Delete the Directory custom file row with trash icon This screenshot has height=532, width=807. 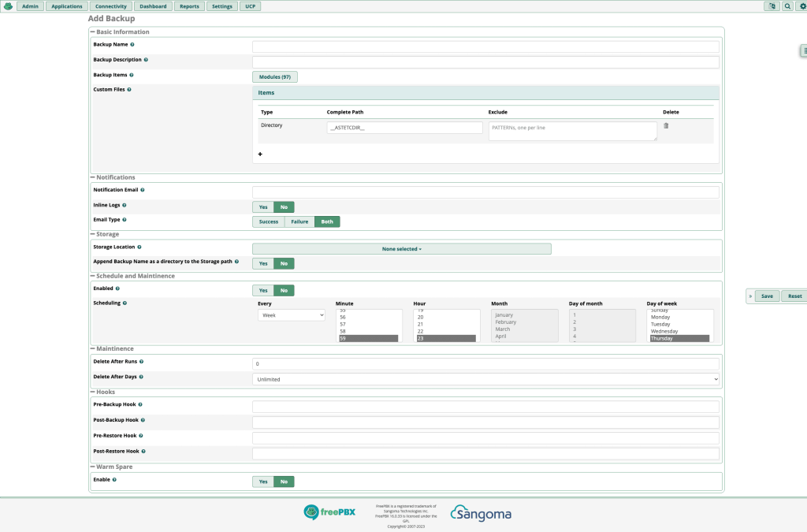(x=666, y=125)
